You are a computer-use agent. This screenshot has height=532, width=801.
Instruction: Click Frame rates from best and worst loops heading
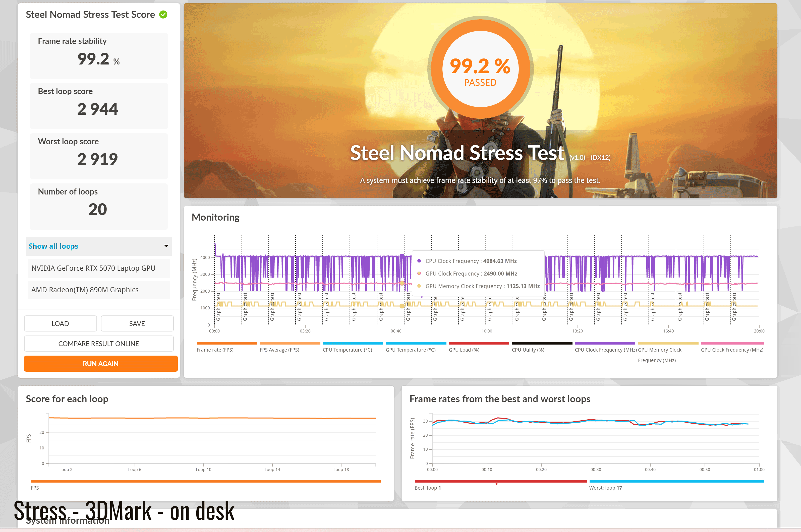500,399
